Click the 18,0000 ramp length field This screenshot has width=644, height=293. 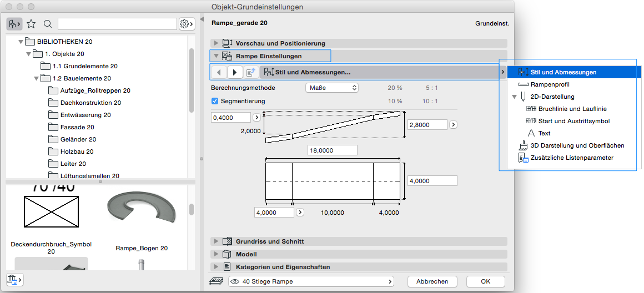point(332,150)
